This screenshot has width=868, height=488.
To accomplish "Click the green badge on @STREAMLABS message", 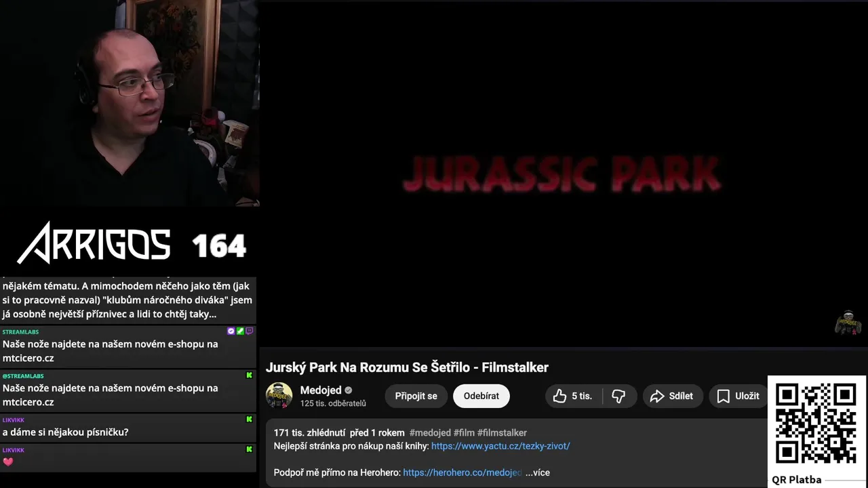I will pos(249,375).
